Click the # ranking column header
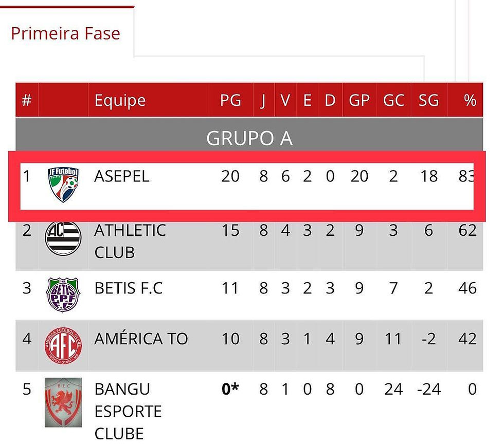The image size is (504, 445). point(27,100)
